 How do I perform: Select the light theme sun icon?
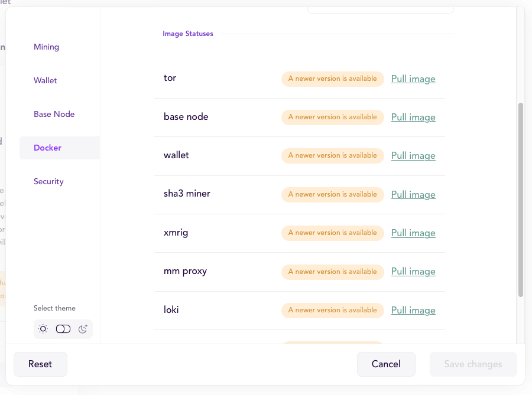pos(43,329)
